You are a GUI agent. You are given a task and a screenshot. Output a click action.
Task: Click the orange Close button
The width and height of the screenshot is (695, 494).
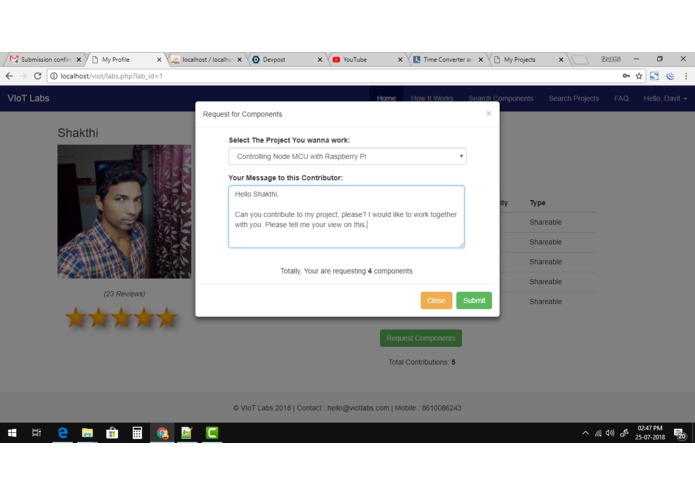(x=436, y=300)
